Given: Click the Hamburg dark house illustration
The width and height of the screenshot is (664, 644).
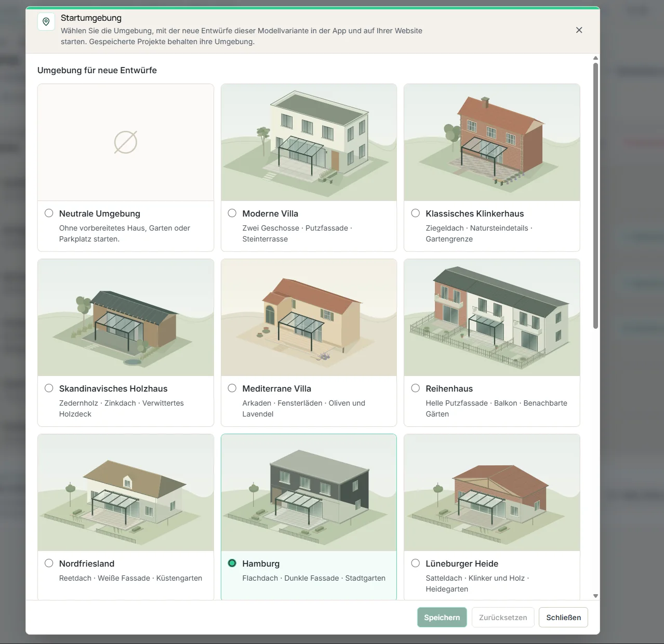Looking at the screenshot, I should pos(309,492).
